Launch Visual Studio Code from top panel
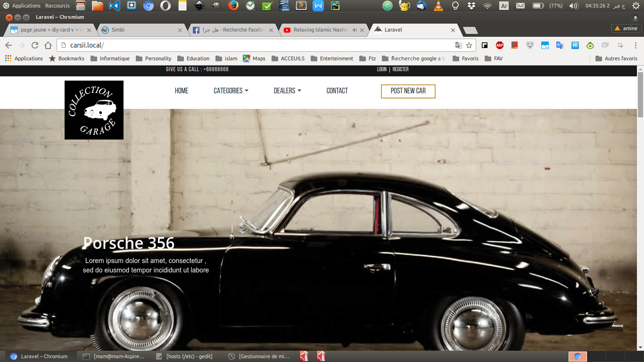Viewport: 644px width, 362px height. (x=114, y=6)
